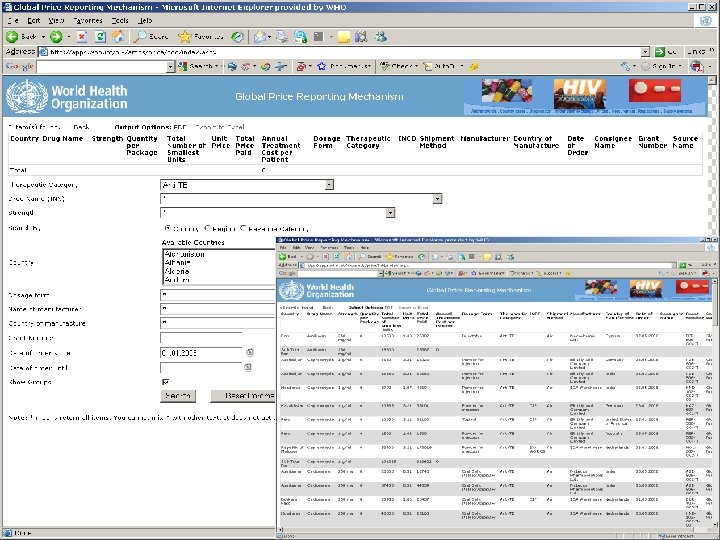The image size is (720, 540).
Task: Click the Search button below the form
Action: tap(178, 396)
